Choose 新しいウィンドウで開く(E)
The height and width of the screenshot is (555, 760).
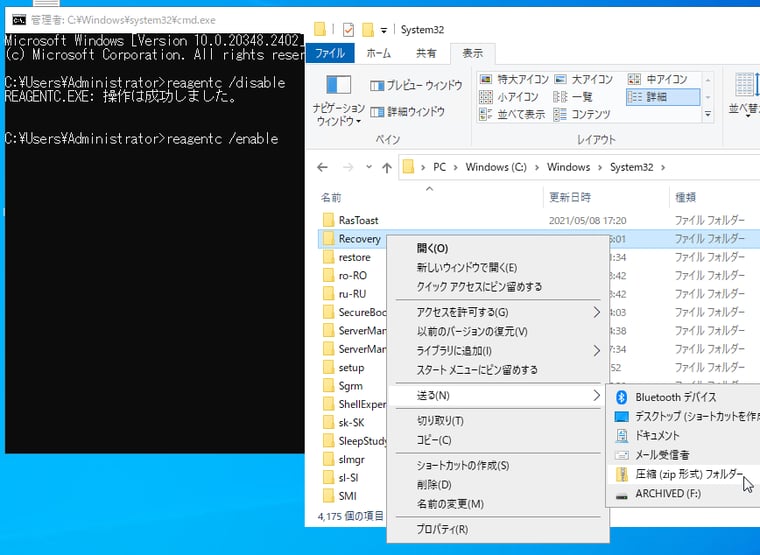498,268
